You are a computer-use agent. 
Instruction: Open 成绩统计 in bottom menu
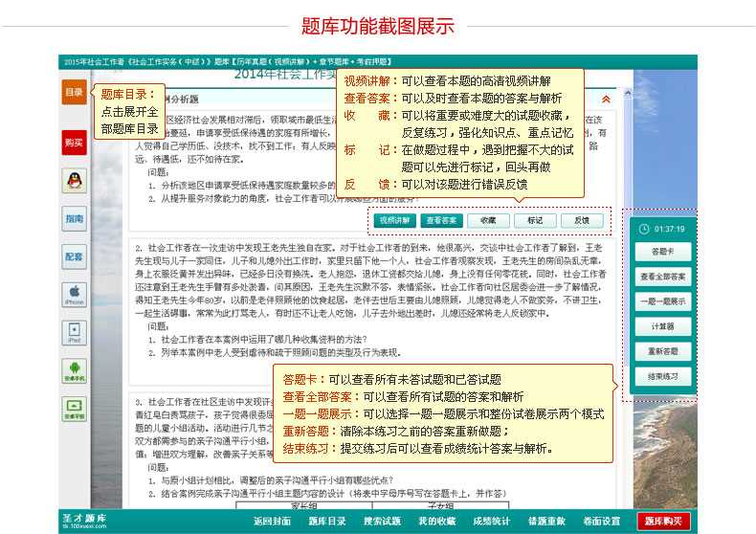[491, 521]
